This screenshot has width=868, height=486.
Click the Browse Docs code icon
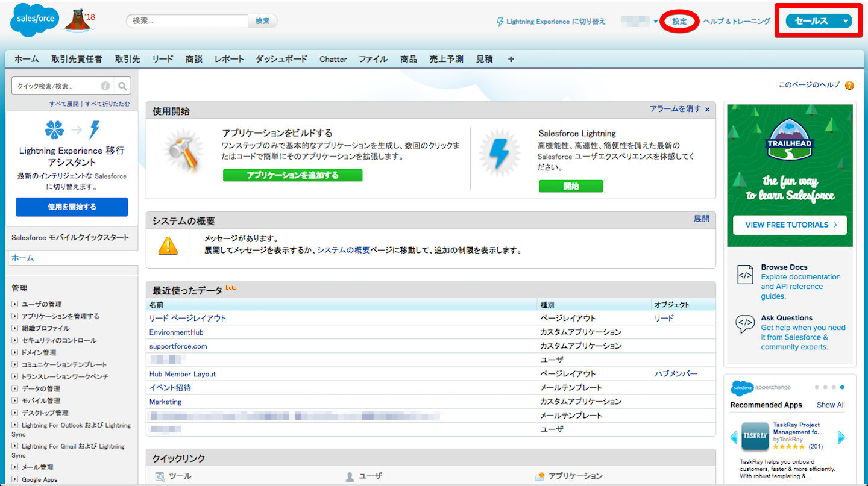point(745,275)
